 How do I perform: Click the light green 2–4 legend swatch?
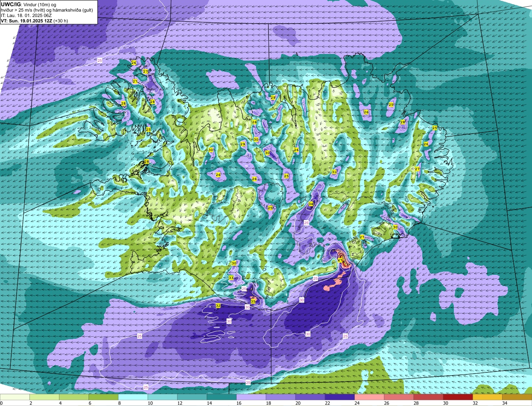(45, 397)
